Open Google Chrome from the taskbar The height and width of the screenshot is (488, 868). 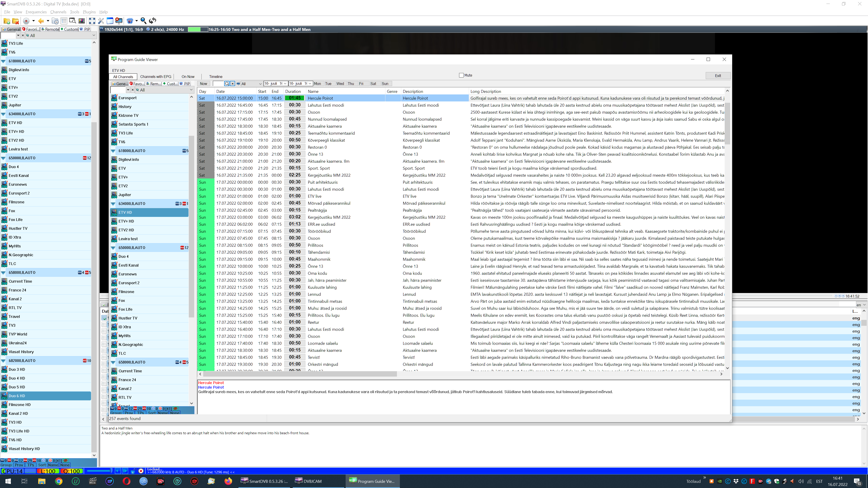click(59, 481)
